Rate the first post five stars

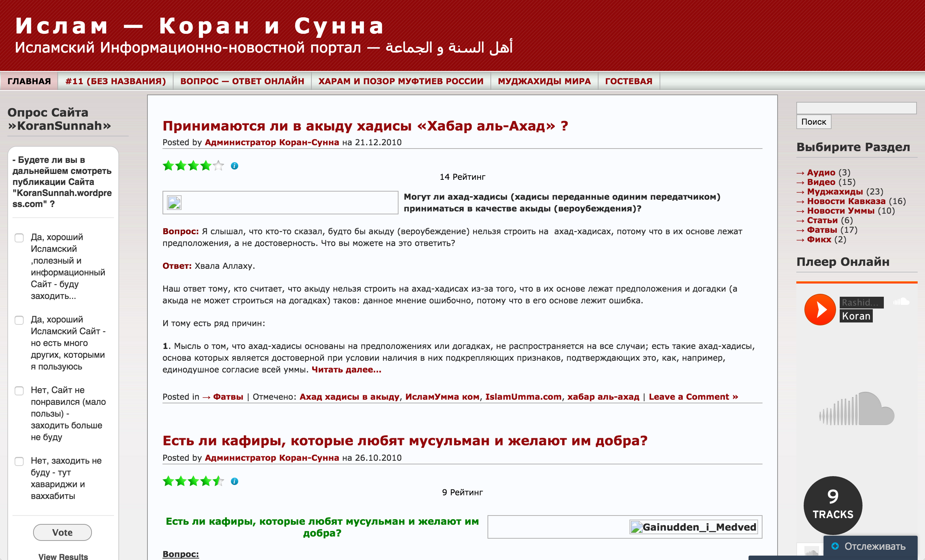[x=218, y=165]
